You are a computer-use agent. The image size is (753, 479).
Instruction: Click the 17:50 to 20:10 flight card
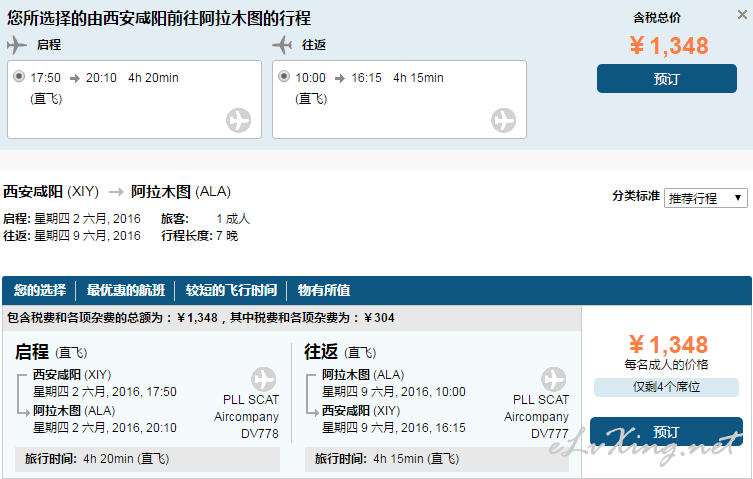[x=134, y=99]
